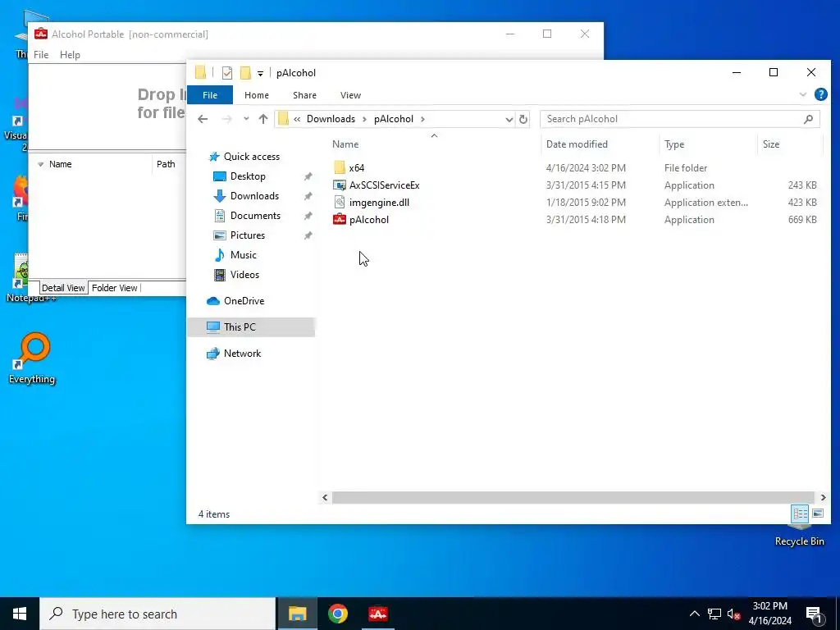Open the View ribbon tab
This screenshot has width=840, height=630.
350,95
